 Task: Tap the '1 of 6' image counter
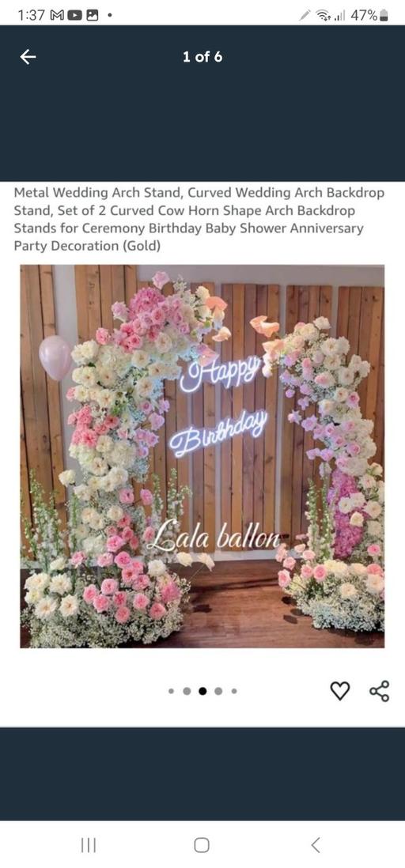pos(202,56)
